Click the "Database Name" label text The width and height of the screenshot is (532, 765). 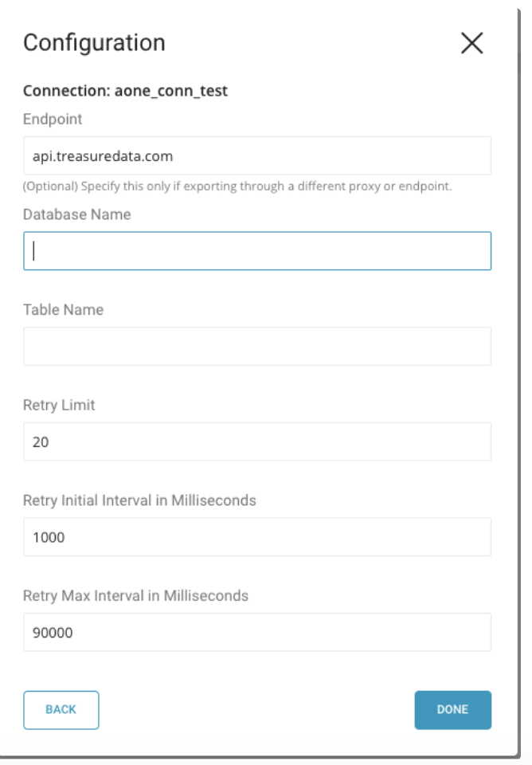(77, 214)
